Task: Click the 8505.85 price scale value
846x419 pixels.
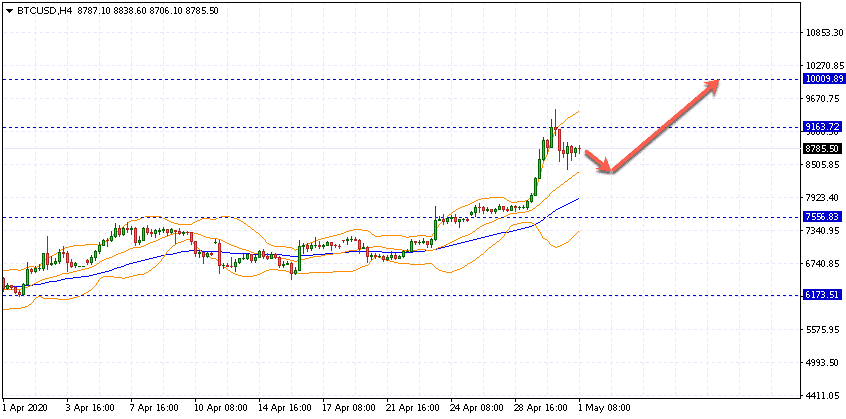Action: (x=824, y=165)
